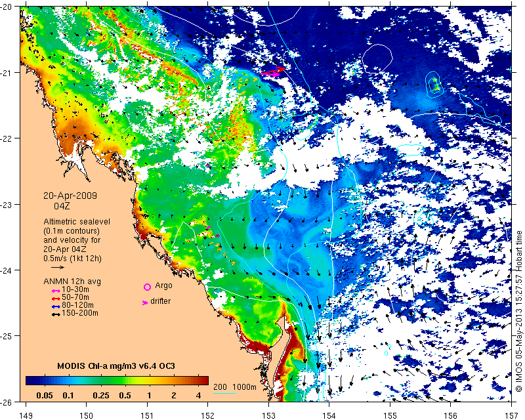Click the '50-70m' depth label
This screenshot has height=420, width=525.
[x=75, y=297]
